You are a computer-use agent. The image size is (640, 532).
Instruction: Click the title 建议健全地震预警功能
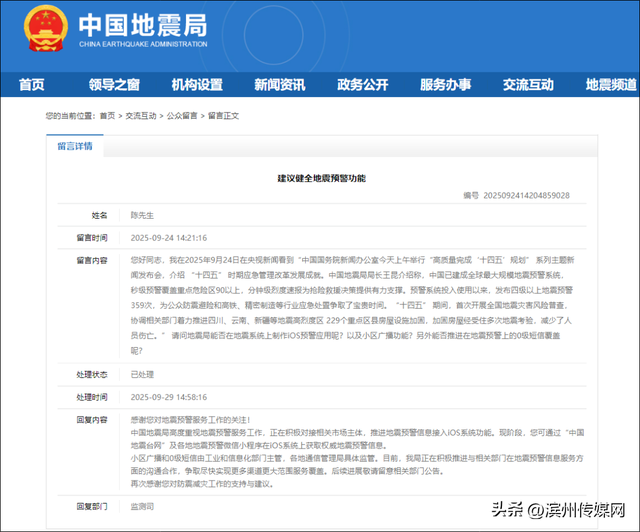[322, 178]
